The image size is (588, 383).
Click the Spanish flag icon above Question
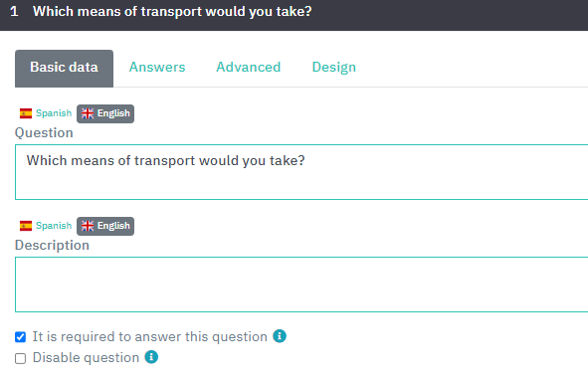tap(26, 113)
